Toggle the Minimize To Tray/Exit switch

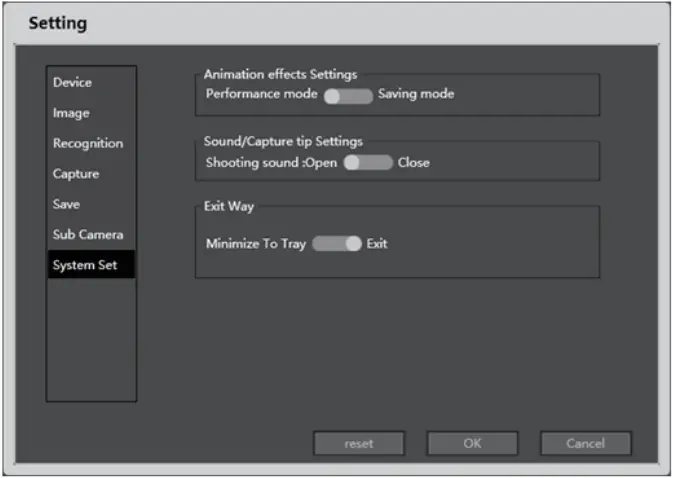pyautogui.click(x=337, y=244)
